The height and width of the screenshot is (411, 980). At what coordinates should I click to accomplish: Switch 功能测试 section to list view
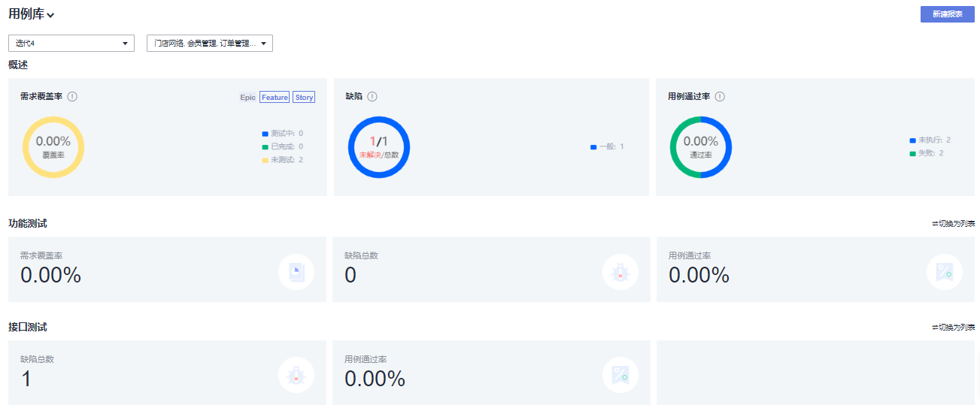click(953, 224)
